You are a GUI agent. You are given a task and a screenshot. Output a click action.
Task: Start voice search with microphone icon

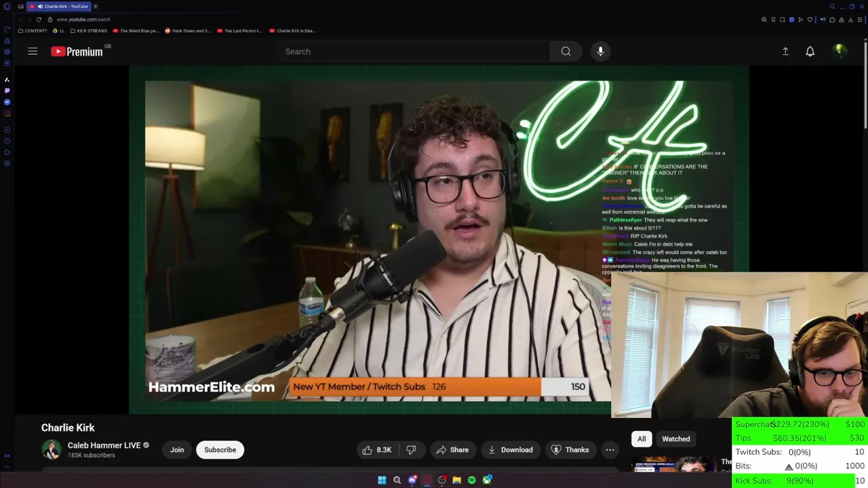point(600,52)
